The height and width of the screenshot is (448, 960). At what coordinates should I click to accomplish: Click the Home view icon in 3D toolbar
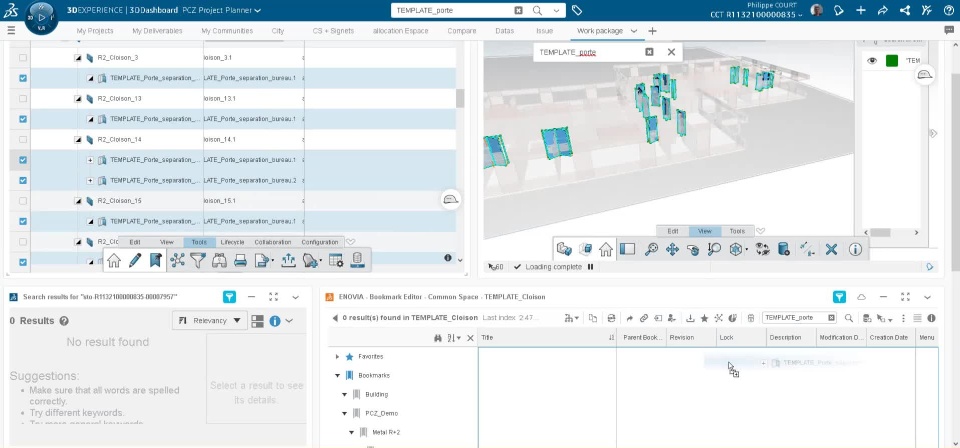[x=606, y=249]
